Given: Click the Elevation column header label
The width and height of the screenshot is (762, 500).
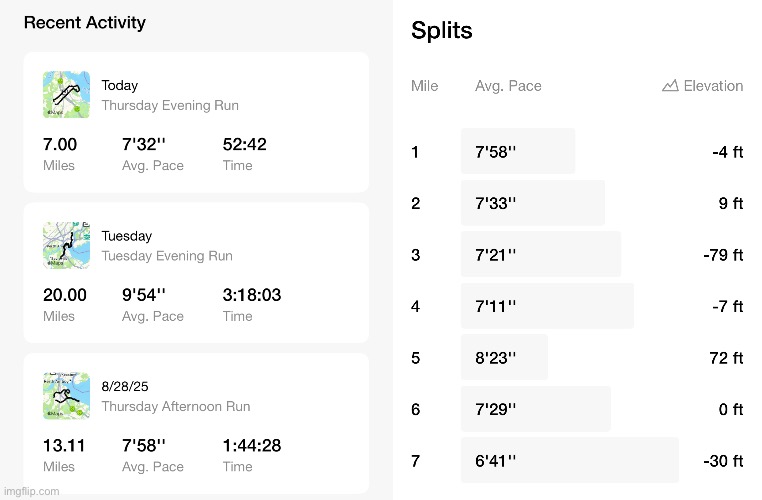Looking at the screenshot, I should pyautogui.click(x=713, y=86).
